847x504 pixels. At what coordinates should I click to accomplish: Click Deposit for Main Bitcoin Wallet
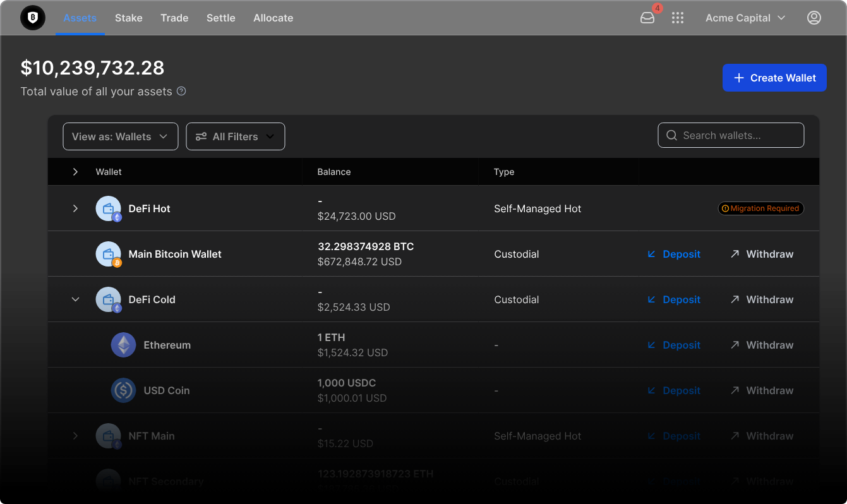coord(674,254)
